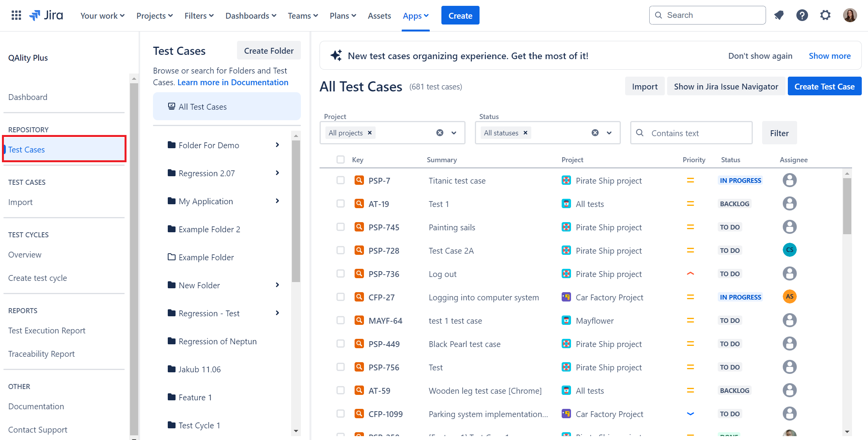This screenshot has width=868, height=440.
Task: Click test case type icon next to PSP-7
Action: pyautogui.click(x=359, y=180)
